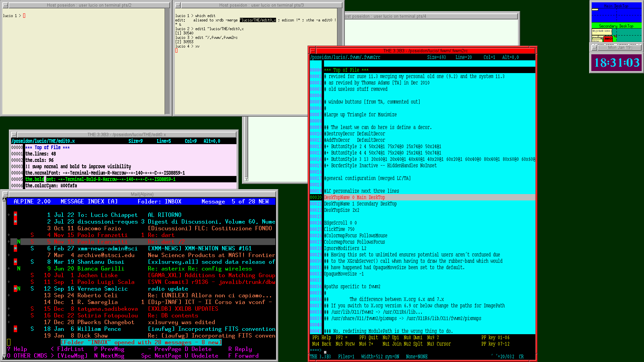Click Alpine scrollbar up arrow
This screenshot has height=362, width=644.
4,200
